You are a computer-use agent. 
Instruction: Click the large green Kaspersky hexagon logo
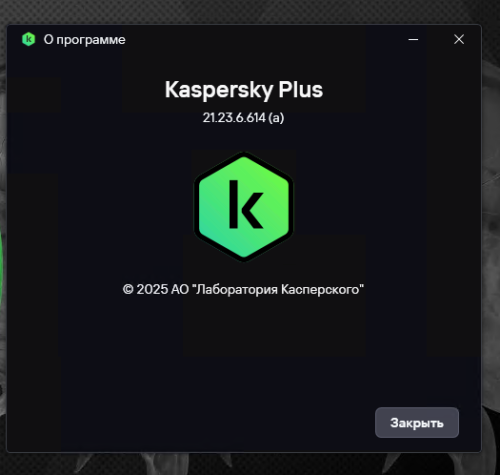(x=244, y=206)
